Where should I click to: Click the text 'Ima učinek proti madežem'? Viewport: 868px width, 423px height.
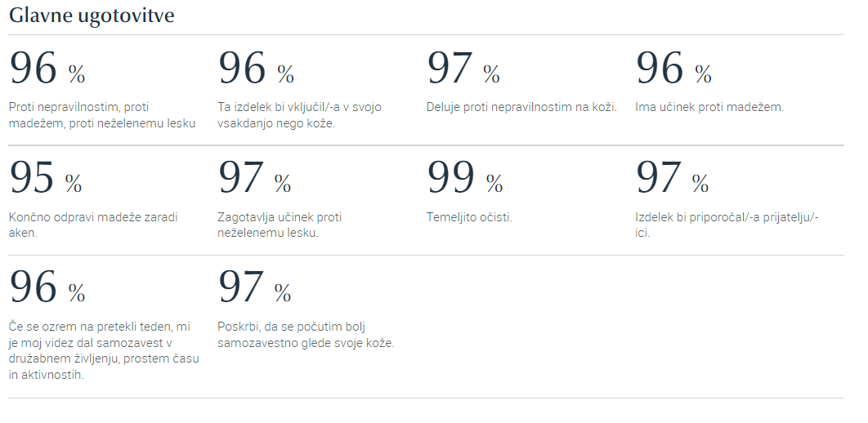coord(709,107)
